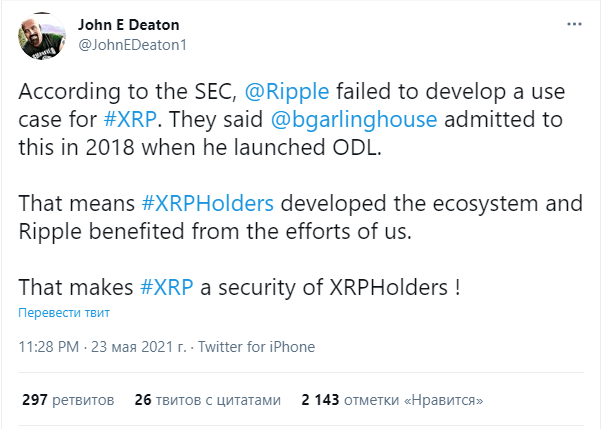Image resolution: width=601 pixels, height=429 pixels.
Task: Click the @JohnEDeaton1 handle
Action: point(133,45)
